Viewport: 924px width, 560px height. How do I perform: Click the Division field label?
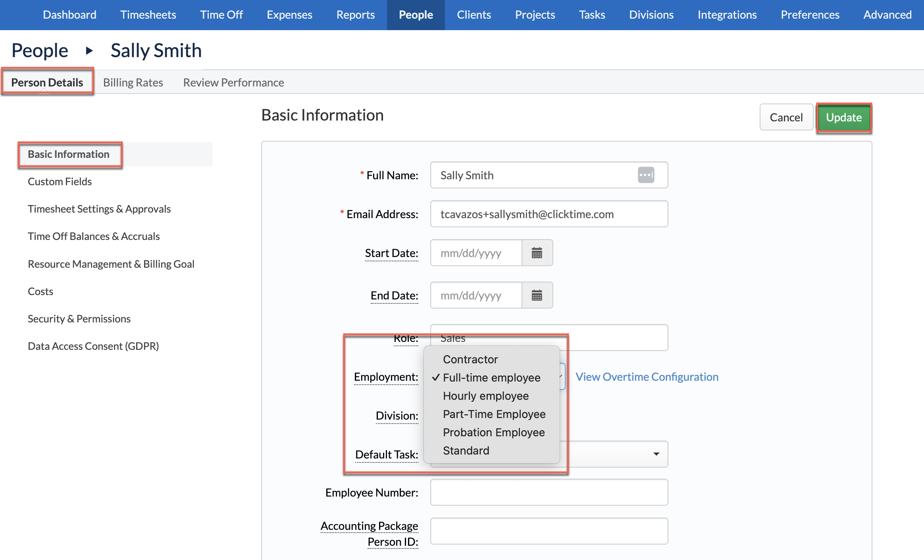[397, 416]
